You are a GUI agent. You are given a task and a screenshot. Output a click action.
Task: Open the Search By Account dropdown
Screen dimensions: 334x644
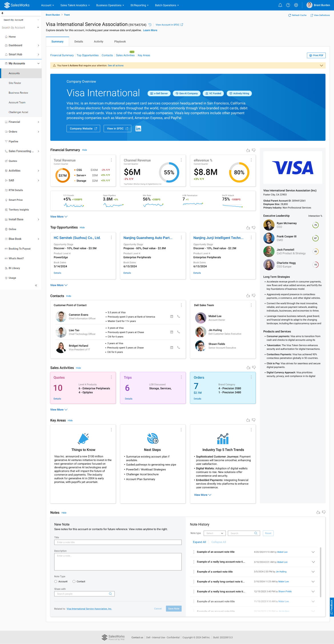(x=21, y=28)
